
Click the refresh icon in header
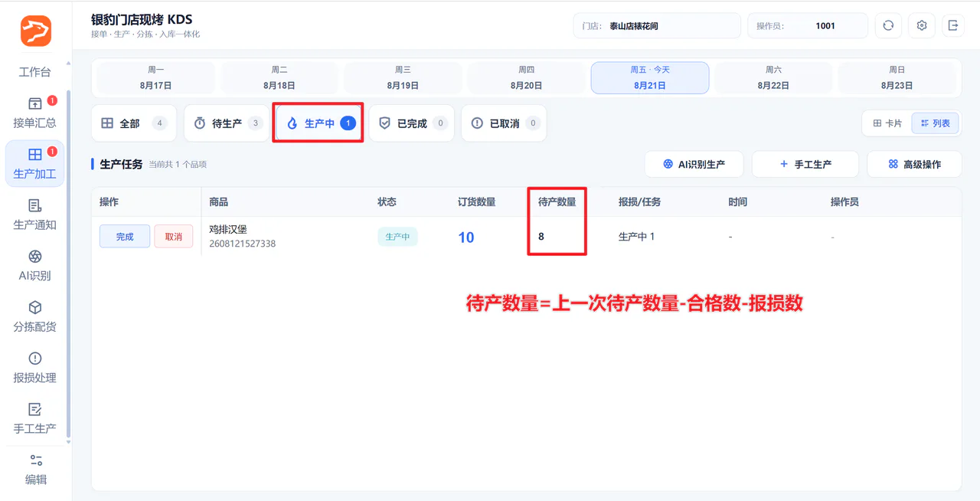[x=888, y=25]
